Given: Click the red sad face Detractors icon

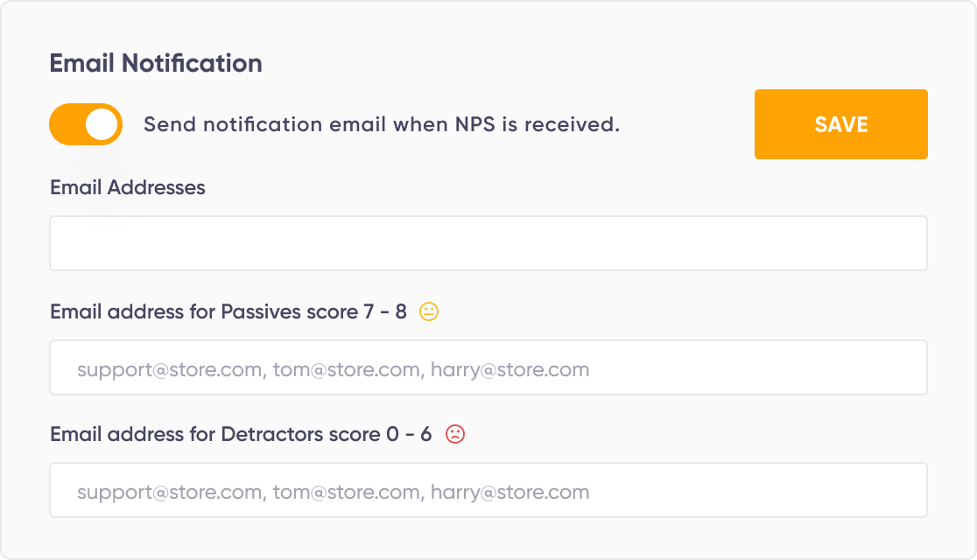Looking at the screenshot, I should (455, 434).
